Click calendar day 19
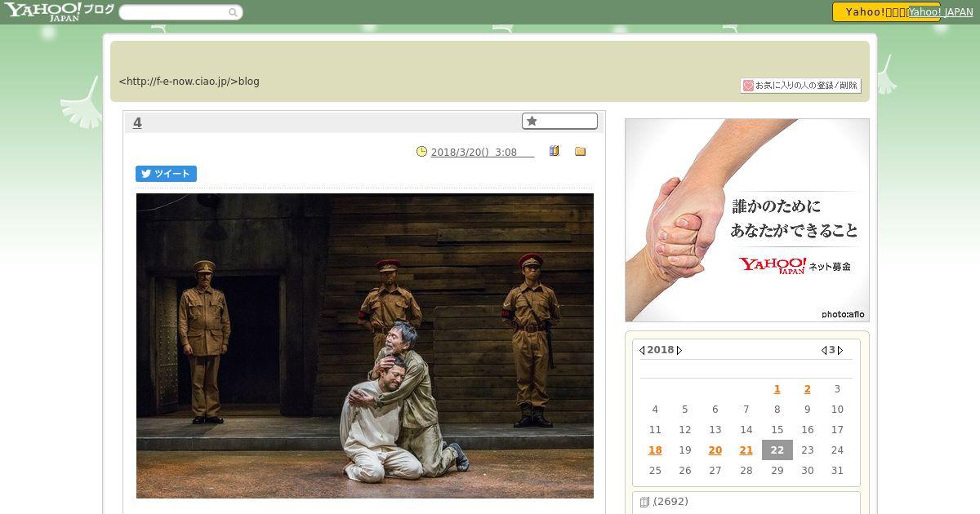Screen dimensions: 980x514 [x=685, y=450]
